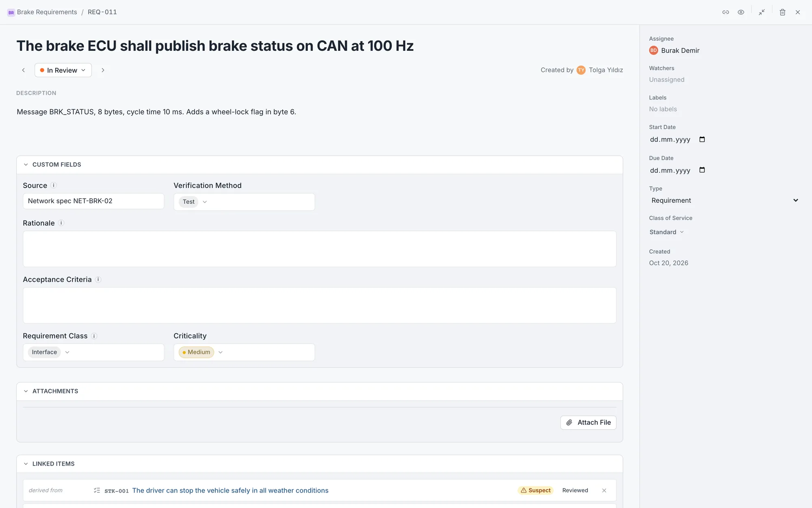812x508 pixels.
Task: Open the Verification Method dropdown
Action: 244,202
